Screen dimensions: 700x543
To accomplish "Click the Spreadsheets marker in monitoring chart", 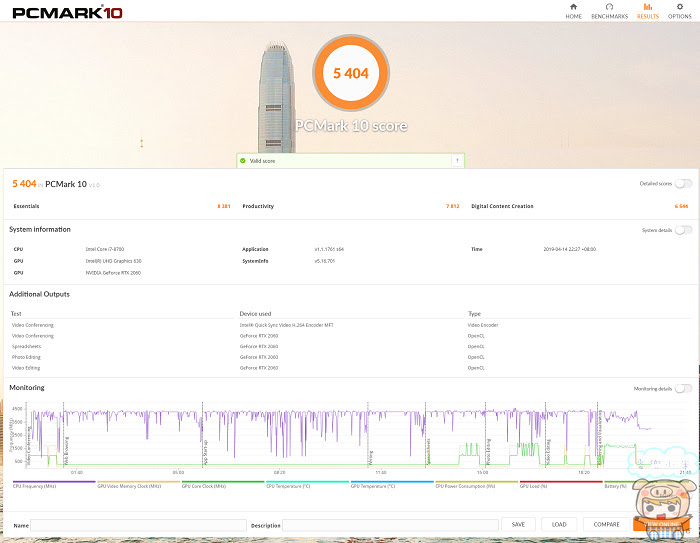I will 429,451.
